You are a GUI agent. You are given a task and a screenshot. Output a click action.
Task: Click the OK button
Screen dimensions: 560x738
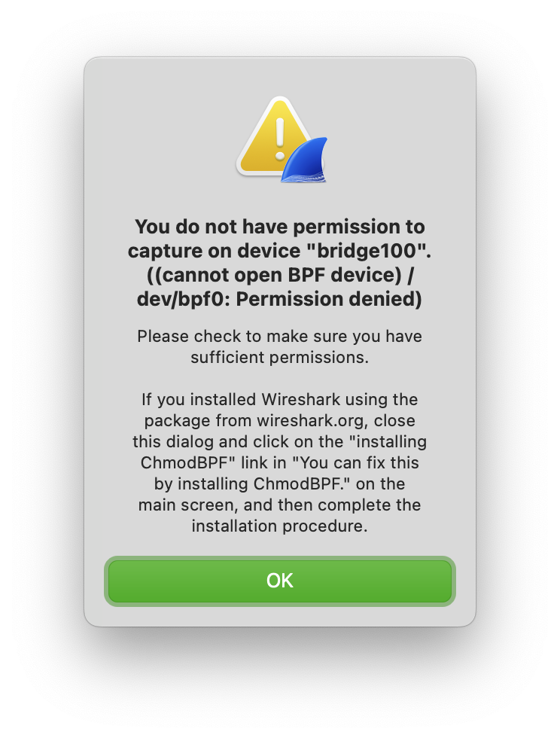[x=279, y=581]
